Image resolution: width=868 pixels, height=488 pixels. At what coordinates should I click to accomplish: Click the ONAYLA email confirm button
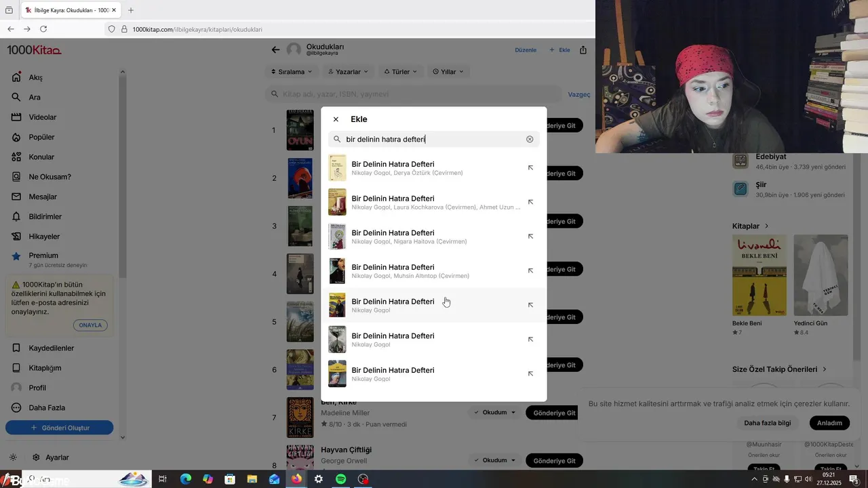click(90, 325)
